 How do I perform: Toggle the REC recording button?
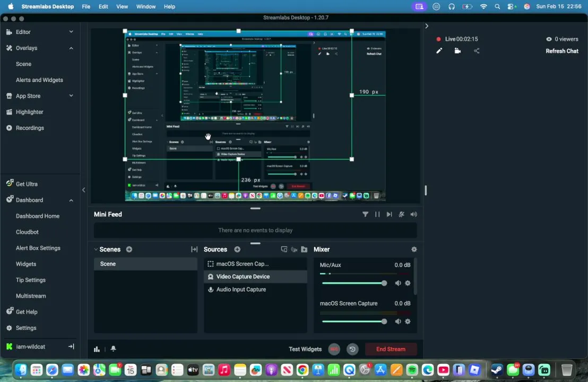point(334,349)
